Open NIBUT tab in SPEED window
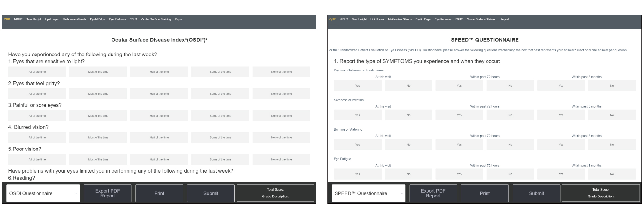Viewport: 644px width, 221px height. 344,19
